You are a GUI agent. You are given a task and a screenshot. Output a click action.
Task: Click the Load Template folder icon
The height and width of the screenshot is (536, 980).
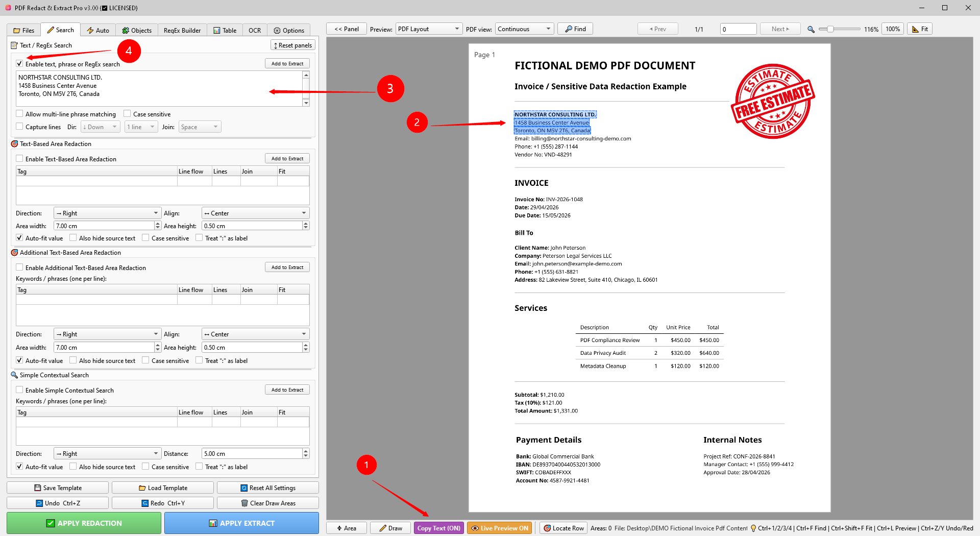pos(142,488)
